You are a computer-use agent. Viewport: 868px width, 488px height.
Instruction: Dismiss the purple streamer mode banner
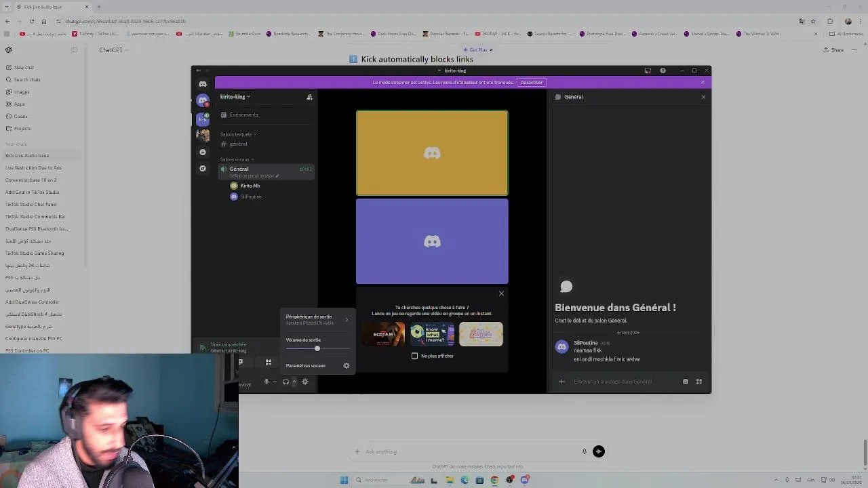coord(703,83)
